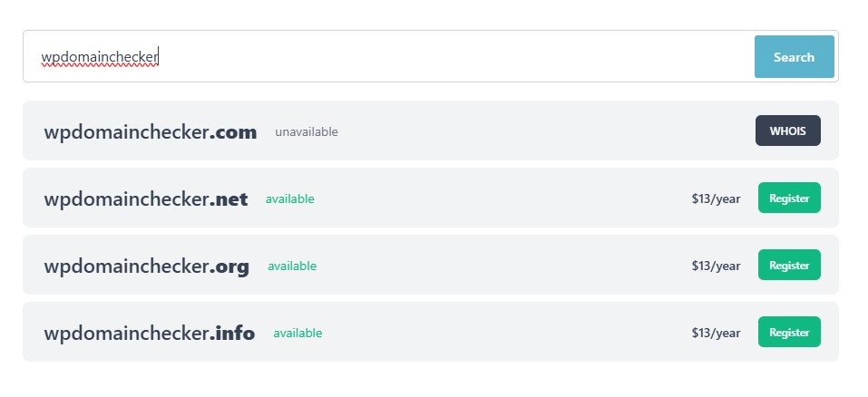
Task: Click the "unavailable" status label
Action: [x=307, y=132]
